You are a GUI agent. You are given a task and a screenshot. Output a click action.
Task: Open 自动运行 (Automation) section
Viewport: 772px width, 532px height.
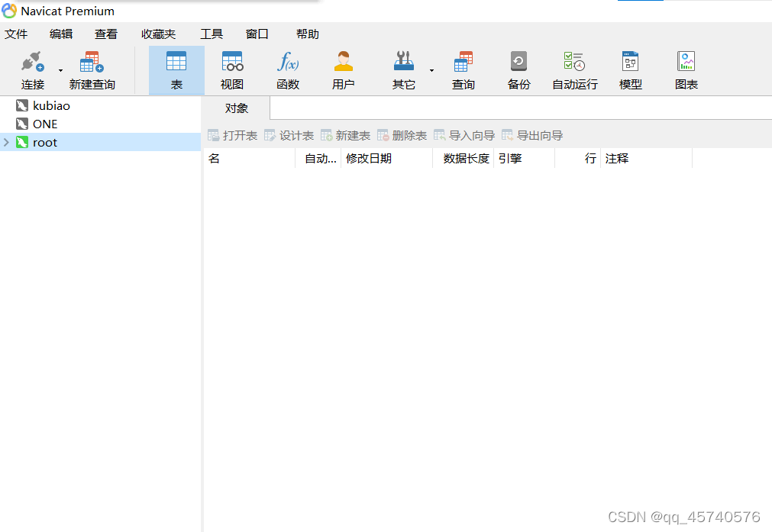pyautogui.click(x=574, y=69)
